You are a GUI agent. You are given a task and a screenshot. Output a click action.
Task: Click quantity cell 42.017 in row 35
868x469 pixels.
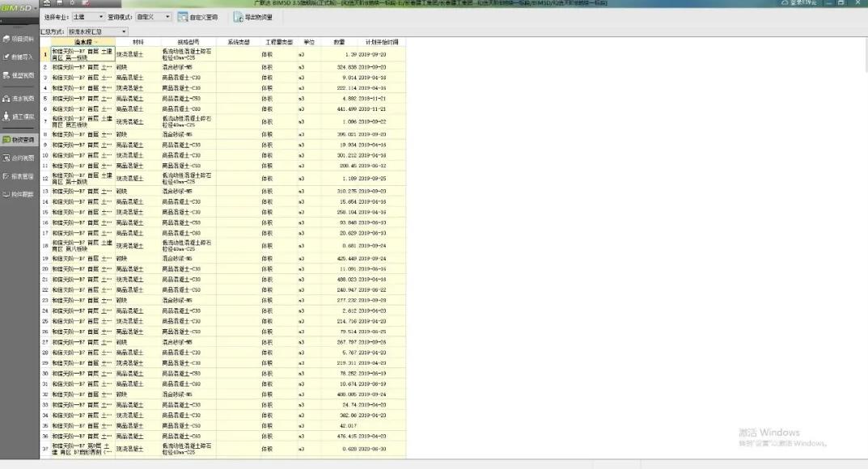point(339,426)
